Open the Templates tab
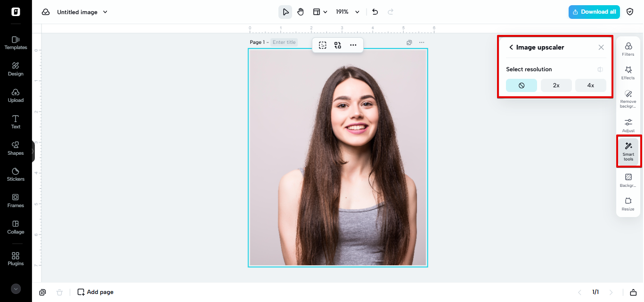 (x=16, y=42)
